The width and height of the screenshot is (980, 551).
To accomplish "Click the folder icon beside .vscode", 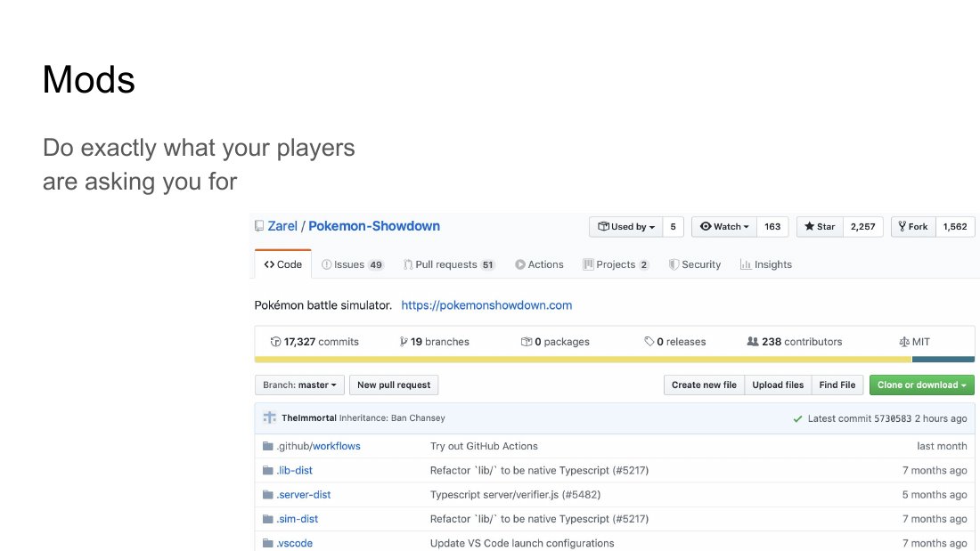I will coord(268,544).
